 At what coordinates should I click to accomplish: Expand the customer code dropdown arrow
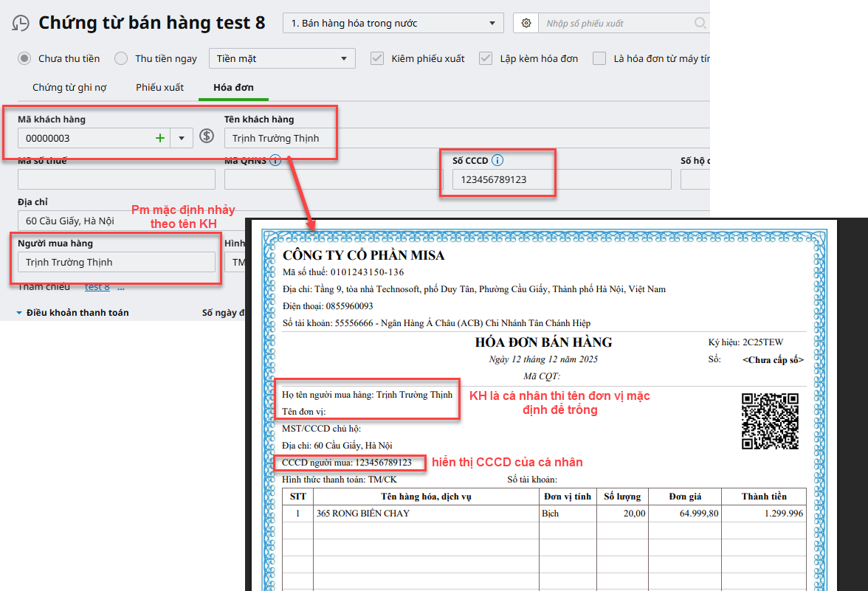pos(182,138)
